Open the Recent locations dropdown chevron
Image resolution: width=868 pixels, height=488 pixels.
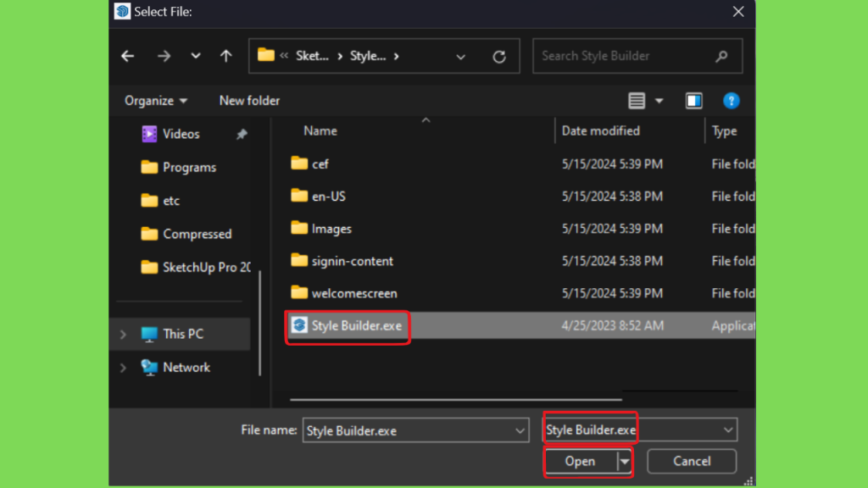(196, 56)
